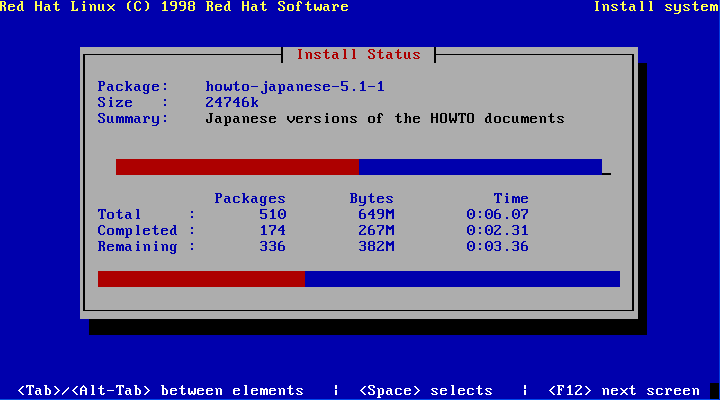Image resolution: width=720 pixels, height=400 pixels.
Task: Click the 'Summary:' label
Action: (133, 118)
